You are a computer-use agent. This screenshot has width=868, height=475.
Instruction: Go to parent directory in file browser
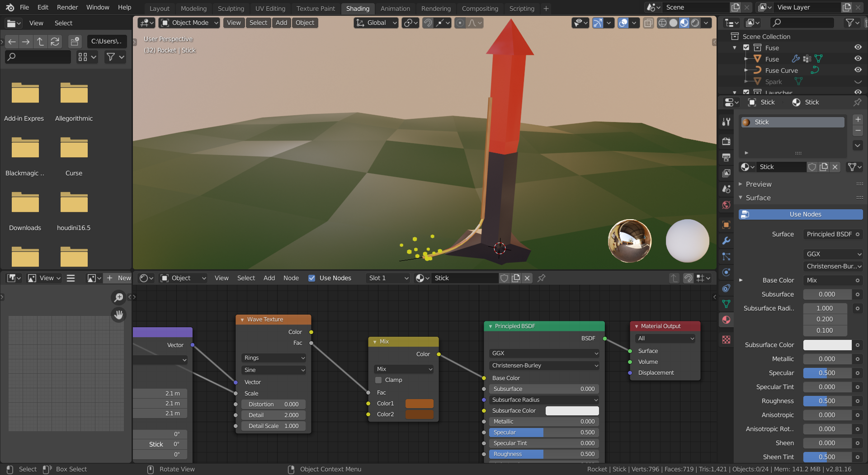(40, 42)
